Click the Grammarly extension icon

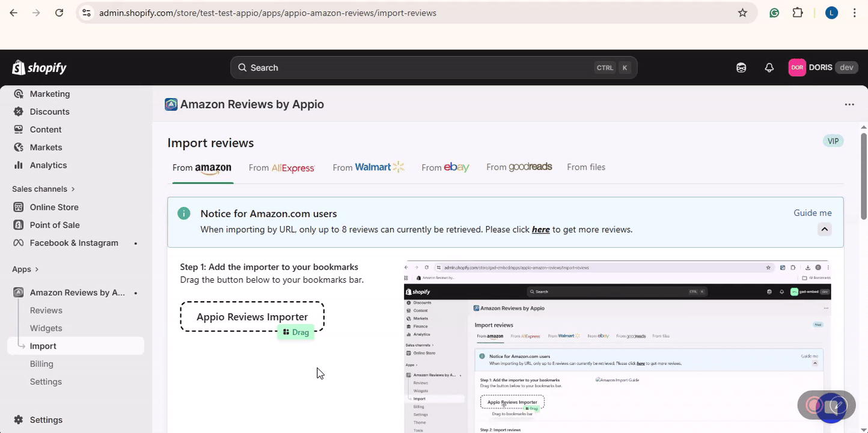(774, 13)
